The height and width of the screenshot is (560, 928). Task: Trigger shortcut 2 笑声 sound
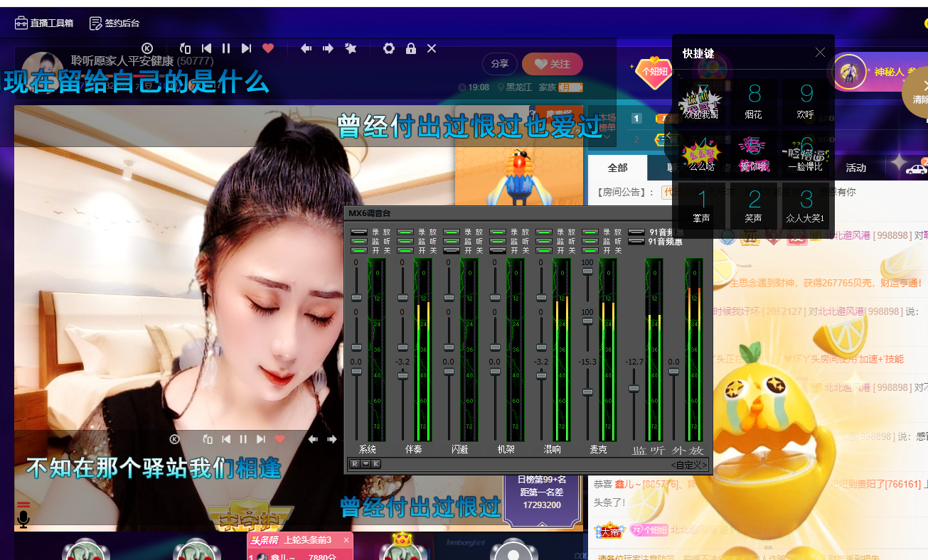[754, 206]
